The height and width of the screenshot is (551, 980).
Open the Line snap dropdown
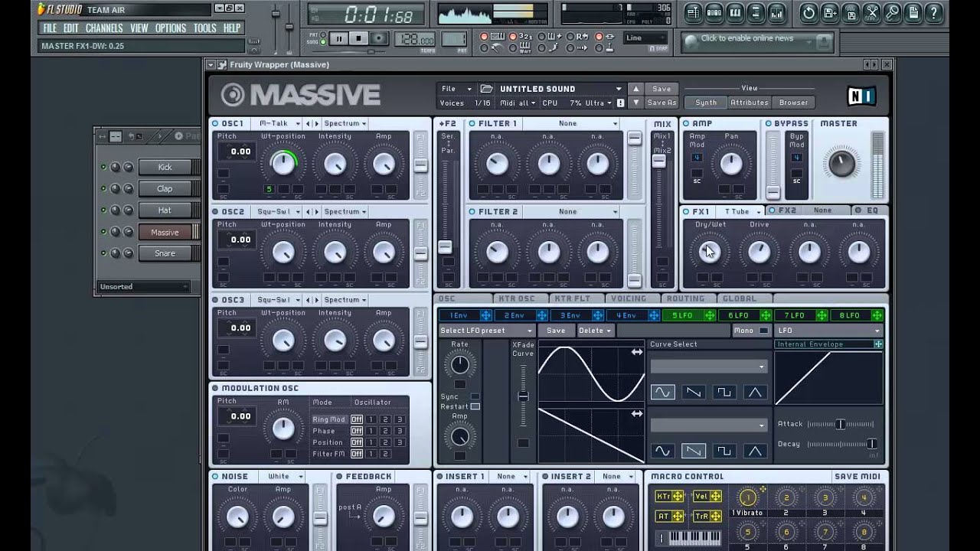645,38
